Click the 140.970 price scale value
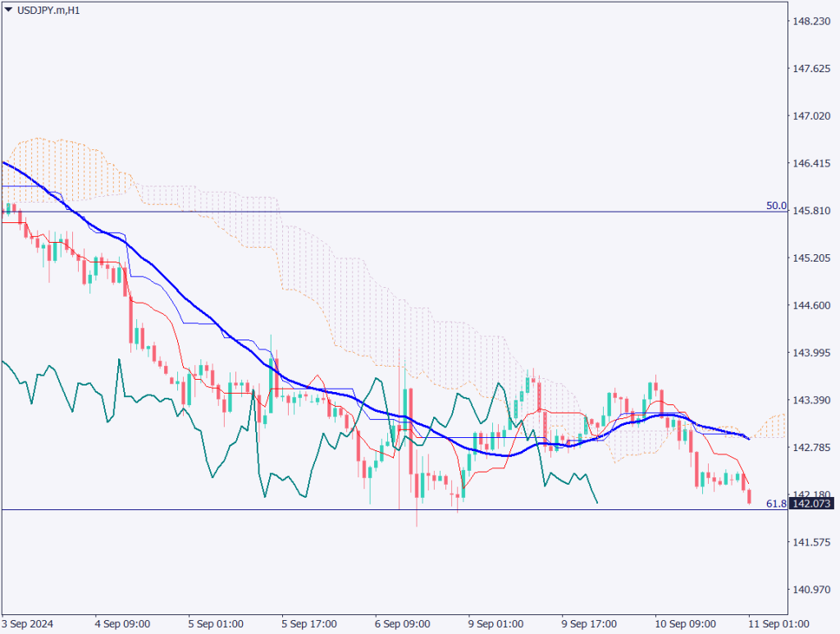Screen dimensions: 840x634 (812, 590)
